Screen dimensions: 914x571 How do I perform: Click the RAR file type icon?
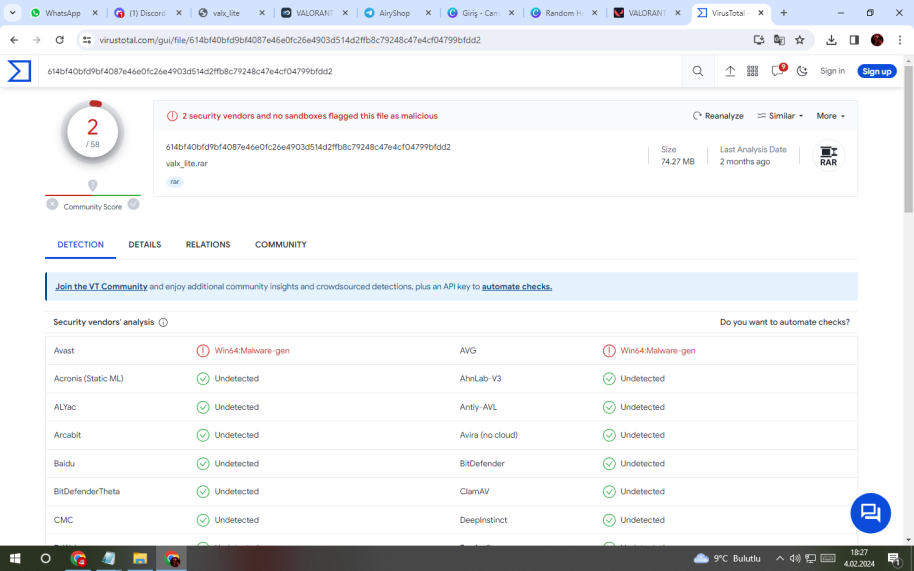[x=828, y=156]
